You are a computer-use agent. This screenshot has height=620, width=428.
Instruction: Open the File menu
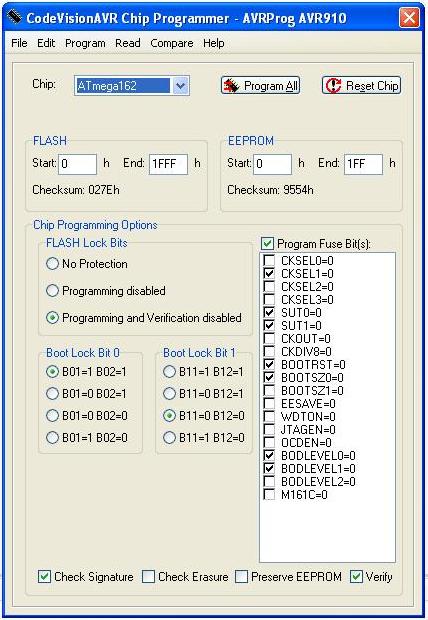(x=19, y=43)
